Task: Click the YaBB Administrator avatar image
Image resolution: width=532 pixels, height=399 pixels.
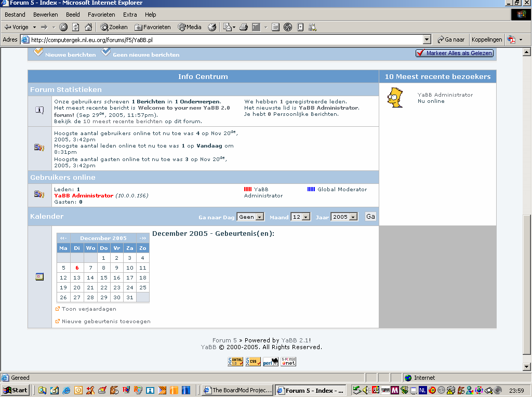Action: click(x=395, y=98)
